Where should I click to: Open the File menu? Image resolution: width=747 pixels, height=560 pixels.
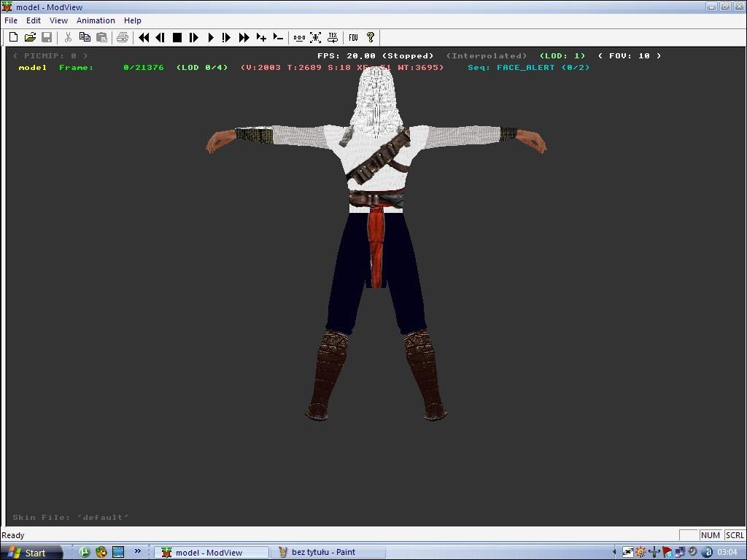pyautogui.click(x=11, y=20)
